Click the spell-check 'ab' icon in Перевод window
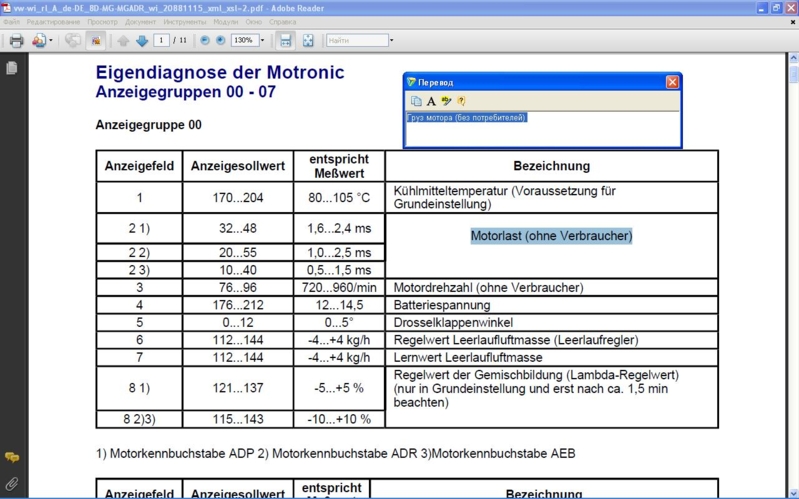 [446, 101]
